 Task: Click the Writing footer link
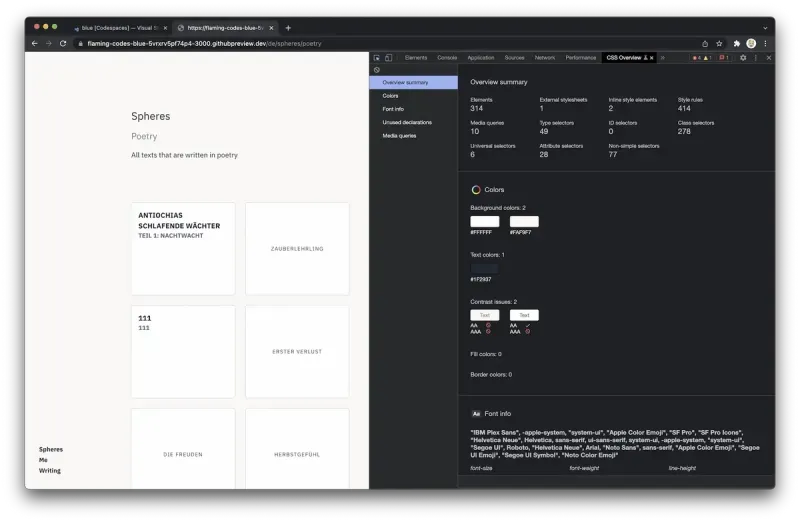coord(50,470)
